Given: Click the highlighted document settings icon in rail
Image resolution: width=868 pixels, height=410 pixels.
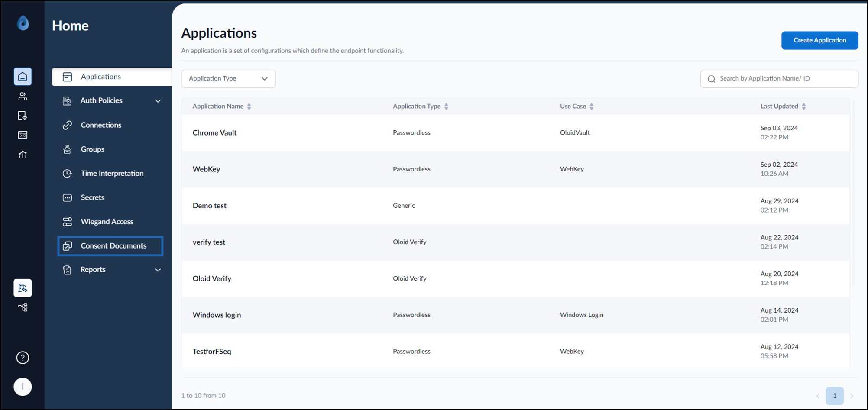Looking at the screenshot, I should coord(23,288).
